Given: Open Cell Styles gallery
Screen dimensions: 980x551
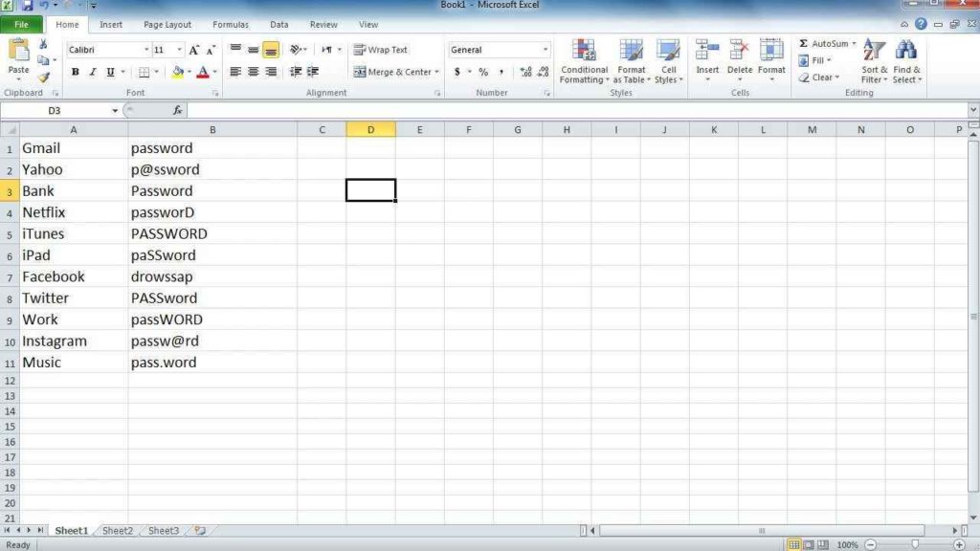Looking at the screenshot, I should point(668,61).
